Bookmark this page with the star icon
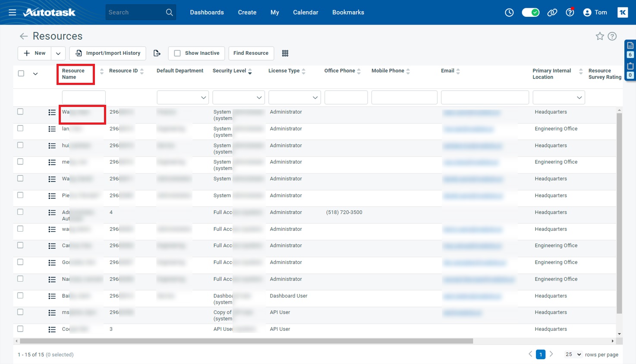The height and width of the screenshot is (364, 636). [x=600, y=36]
